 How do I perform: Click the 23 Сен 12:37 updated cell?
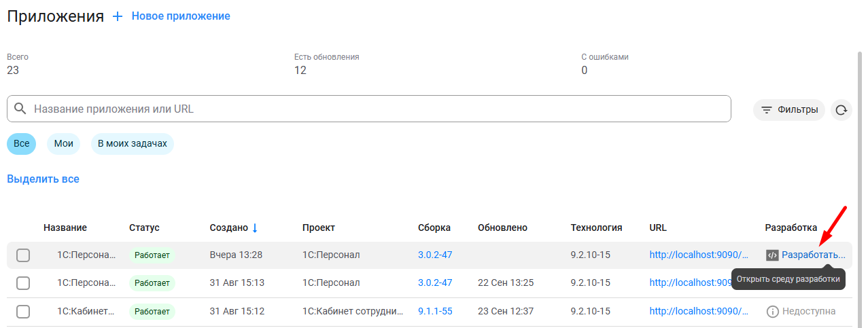point(506,312)
